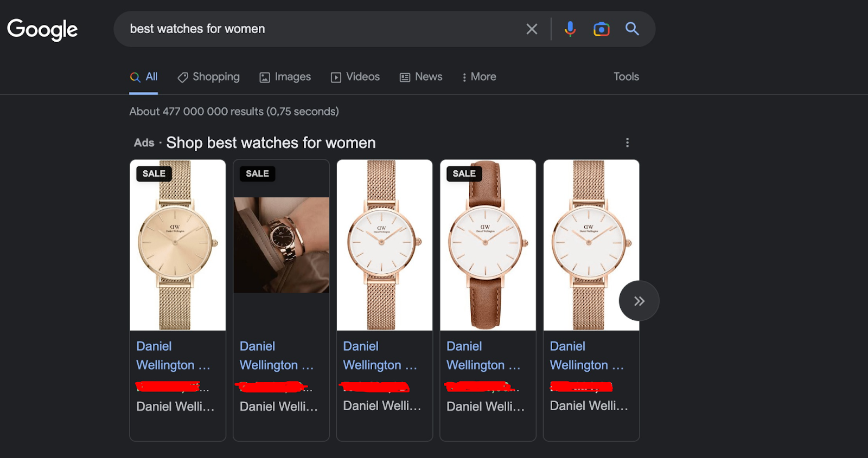Open the third ad's white-dial mesh watch image
868x458 pixels.
click(385, 245)
